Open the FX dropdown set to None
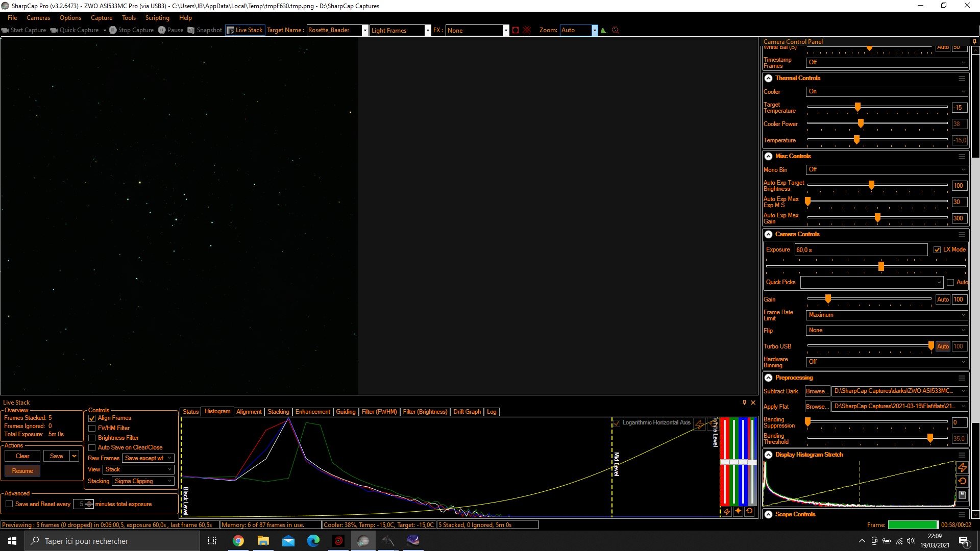980x551 pixels. coord(477,30)
